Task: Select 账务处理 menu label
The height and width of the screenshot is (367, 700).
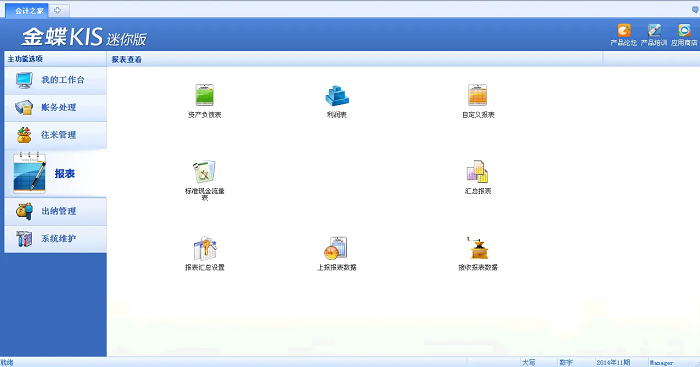Action: [58, 107]
